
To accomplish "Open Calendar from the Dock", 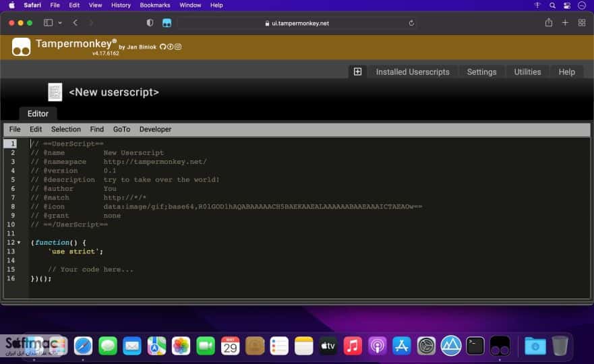I will tap(231, 346).
